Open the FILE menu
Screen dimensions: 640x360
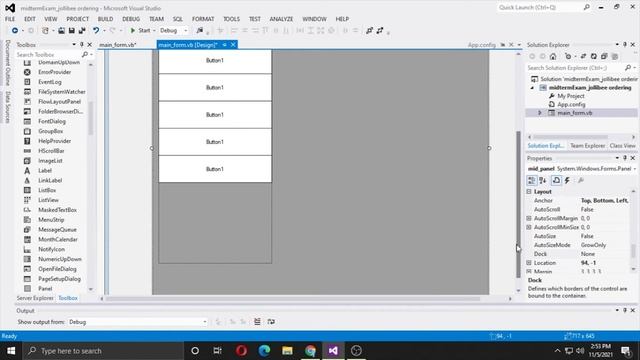pyautogui.click(x=10, y=19)
